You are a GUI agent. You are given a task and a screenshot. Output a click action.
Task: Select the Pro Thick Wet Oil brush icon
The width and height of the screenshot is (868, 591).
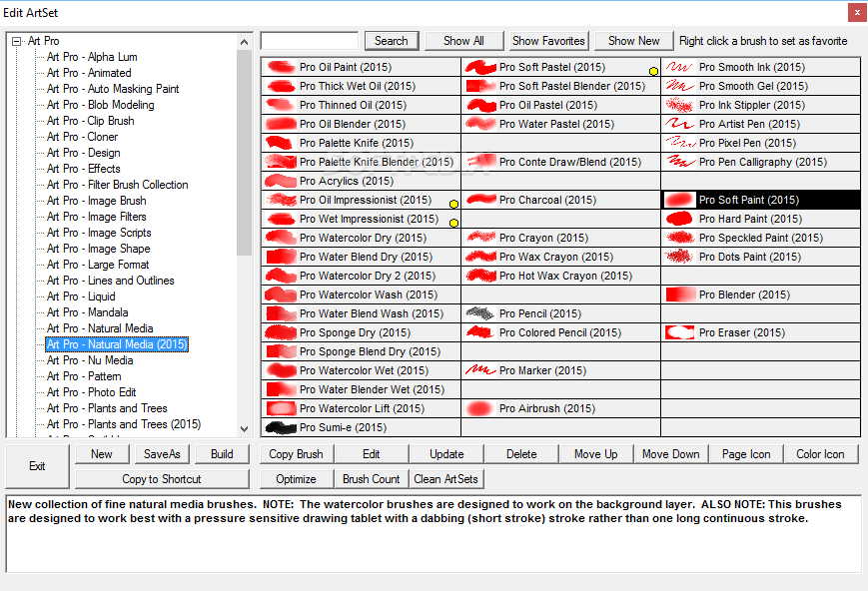281,86
